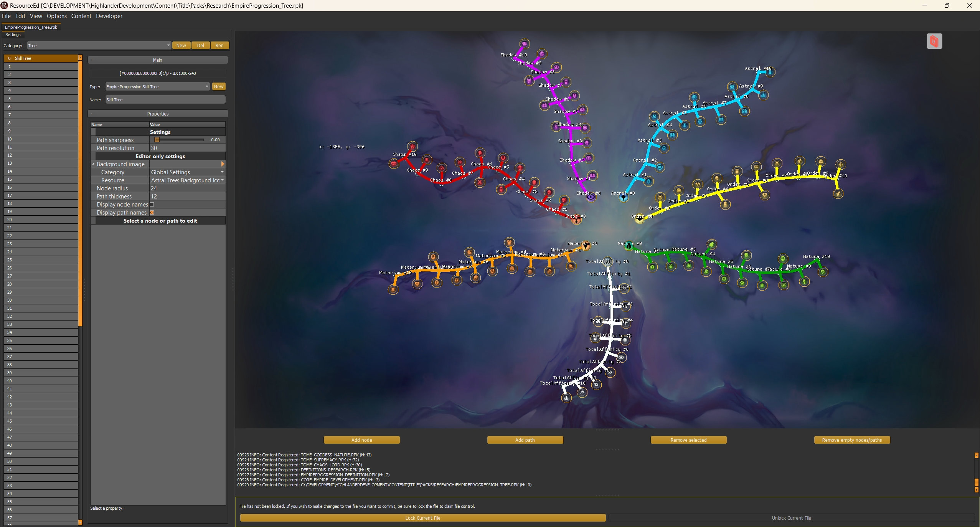Enable the Display node names checkbox

pos(152,205)
